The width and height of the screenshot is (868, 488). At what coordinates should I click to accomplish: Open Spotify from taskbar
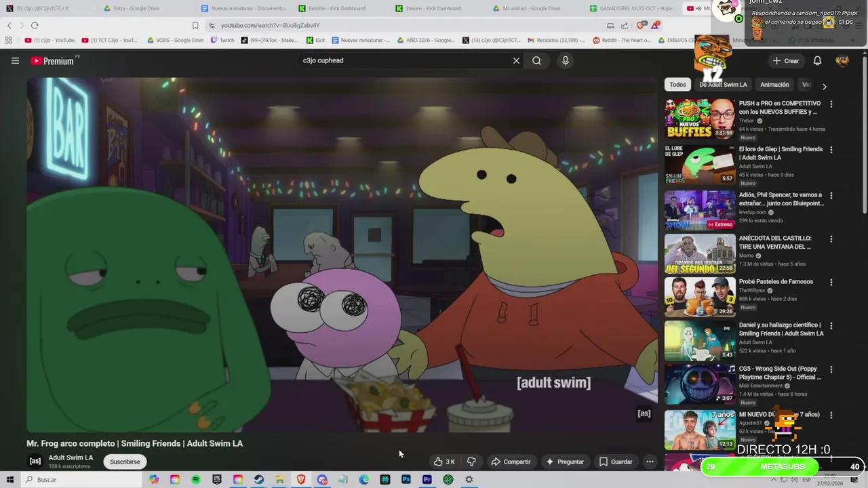(196, 479)
